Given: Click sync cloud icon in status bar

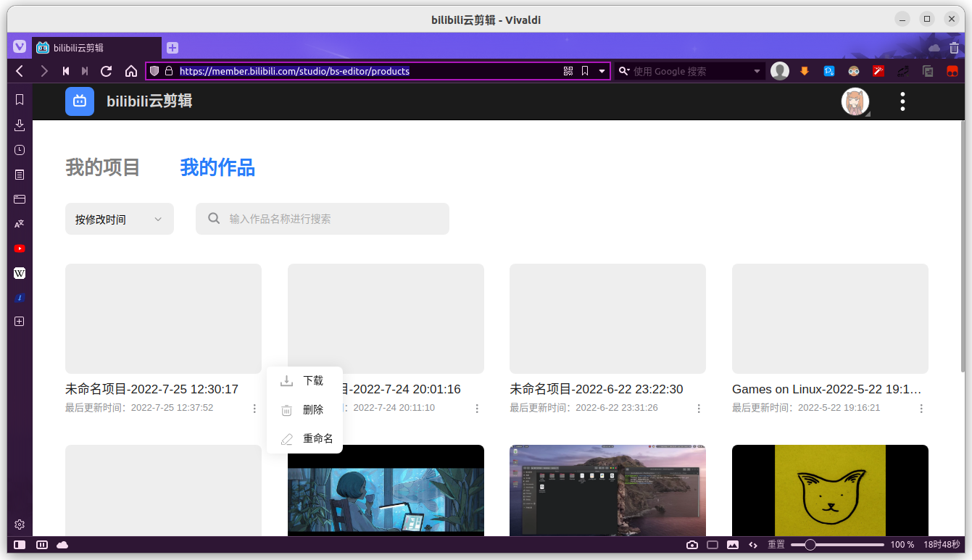Looking at the screenshot, I should click(x=62, y=545).
